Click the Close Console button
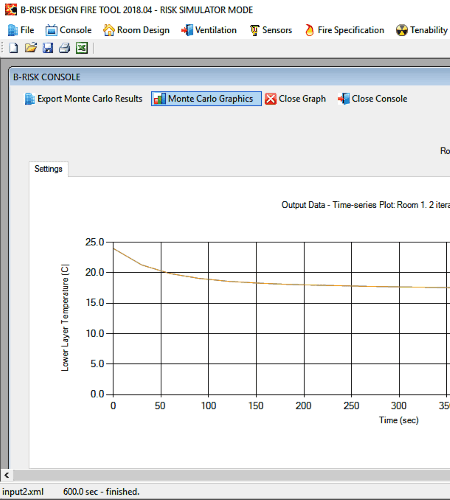The width and height of the screenshot is (450, 500). tap(373, 99)
